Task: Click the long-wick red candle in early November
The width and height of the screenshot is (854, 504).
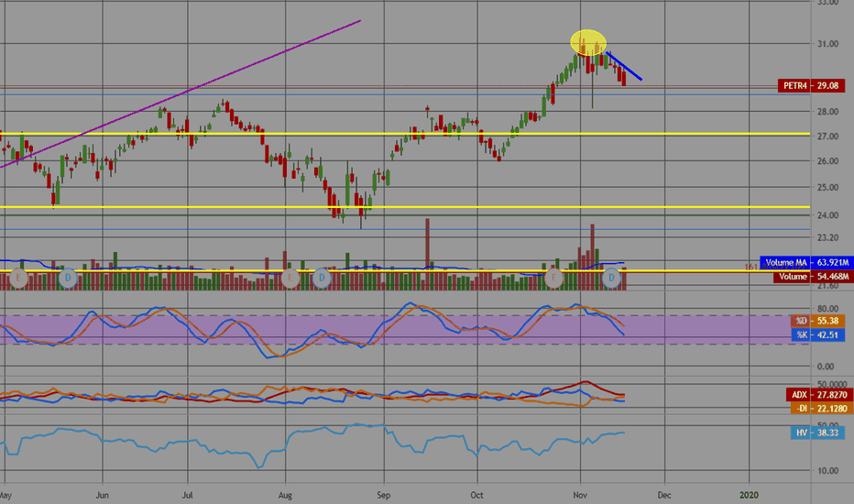Action: 593,82
